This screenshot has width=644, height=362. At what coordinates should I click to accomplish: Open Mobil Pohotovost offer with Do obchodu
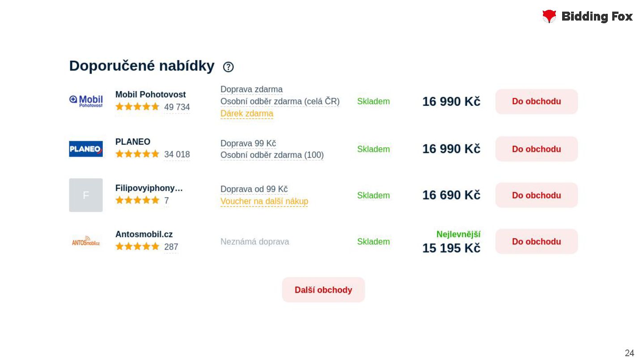click(x=536, y=101)
